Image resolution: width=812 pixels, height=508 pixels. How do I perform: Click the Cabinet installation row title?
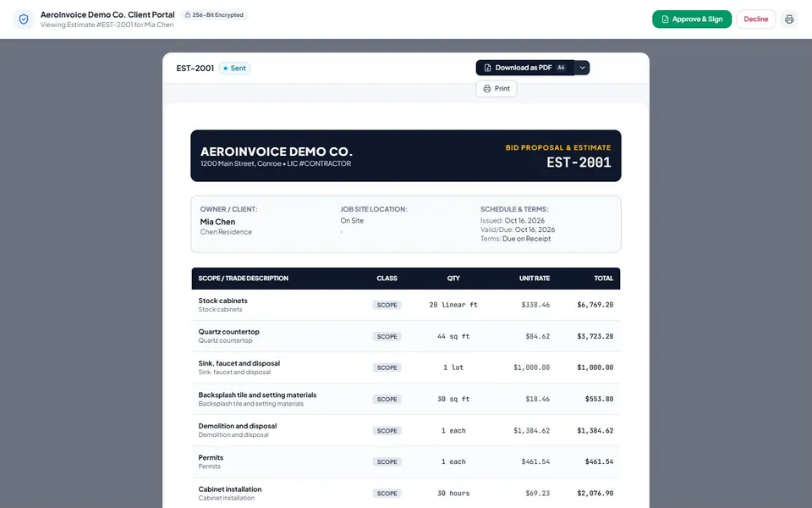point(230,489)
